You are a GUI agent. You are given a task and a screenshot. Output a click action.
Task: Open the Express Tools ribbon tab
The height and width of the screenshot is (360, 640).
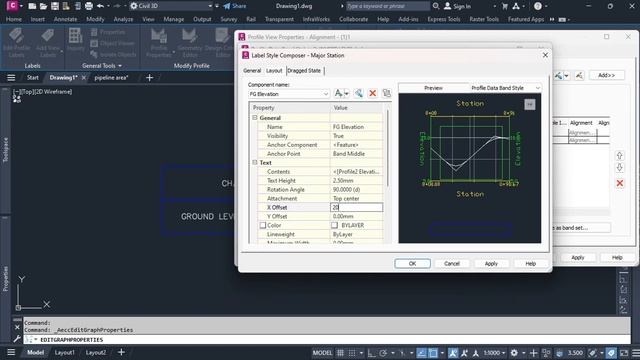pos(444,19)
